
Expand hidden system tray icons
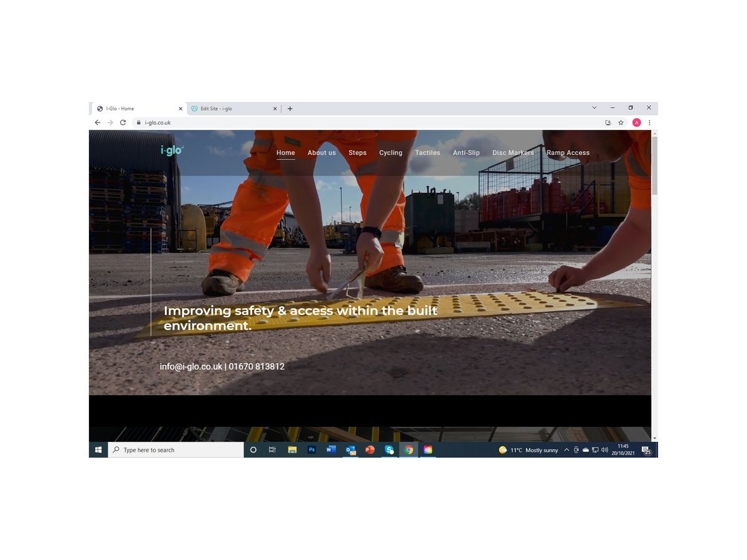point(566,449)
